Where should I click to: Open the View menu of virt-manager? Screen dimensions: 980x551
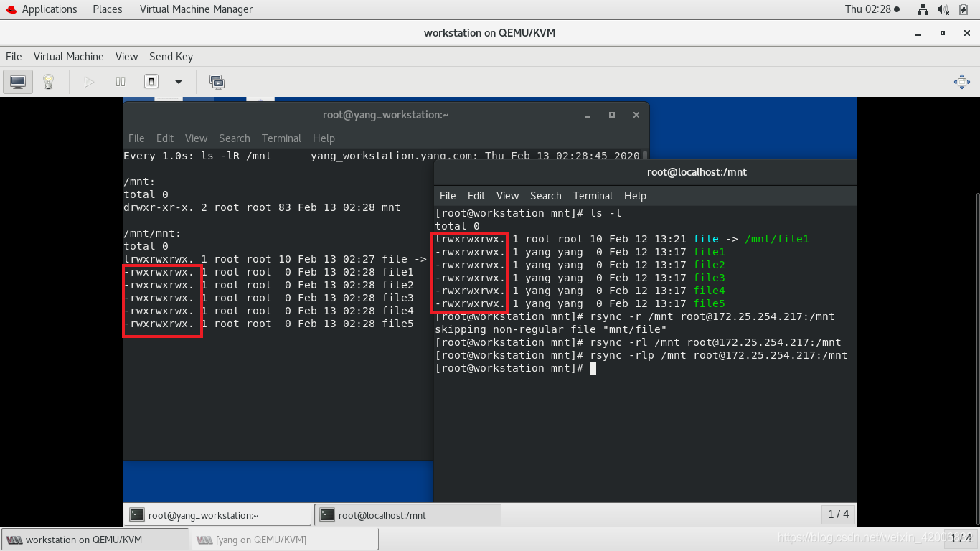[126, 57]
